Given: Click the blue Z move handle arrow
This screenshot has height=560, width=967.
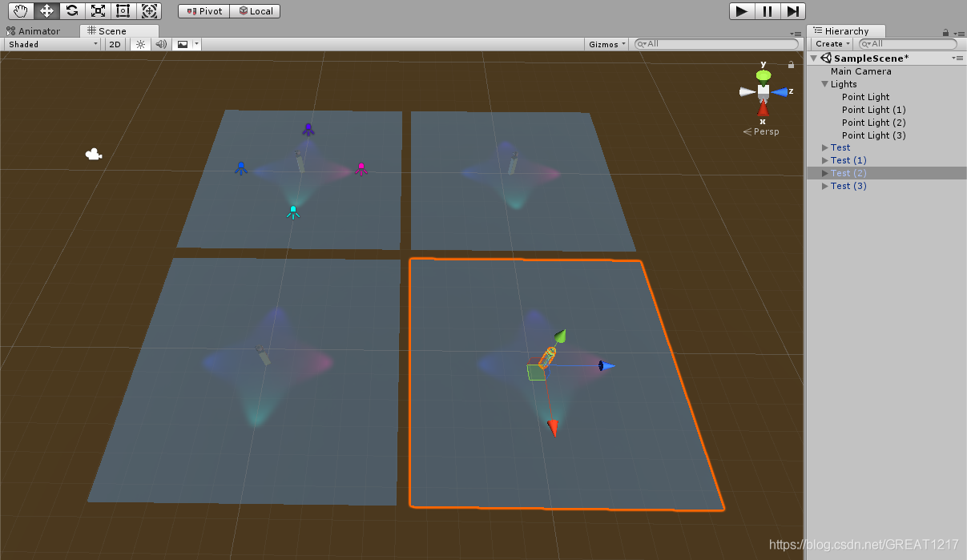Looking at the screenshot, I should 607,366.
